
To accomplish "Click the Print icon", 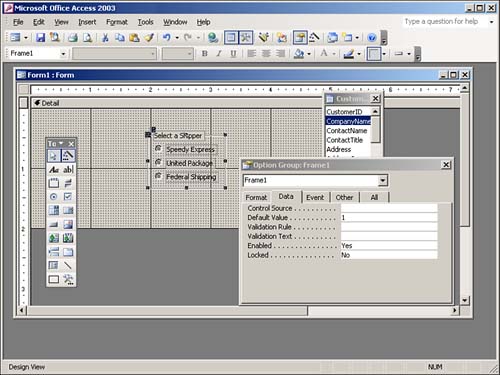I will click(x=73, y=37).
